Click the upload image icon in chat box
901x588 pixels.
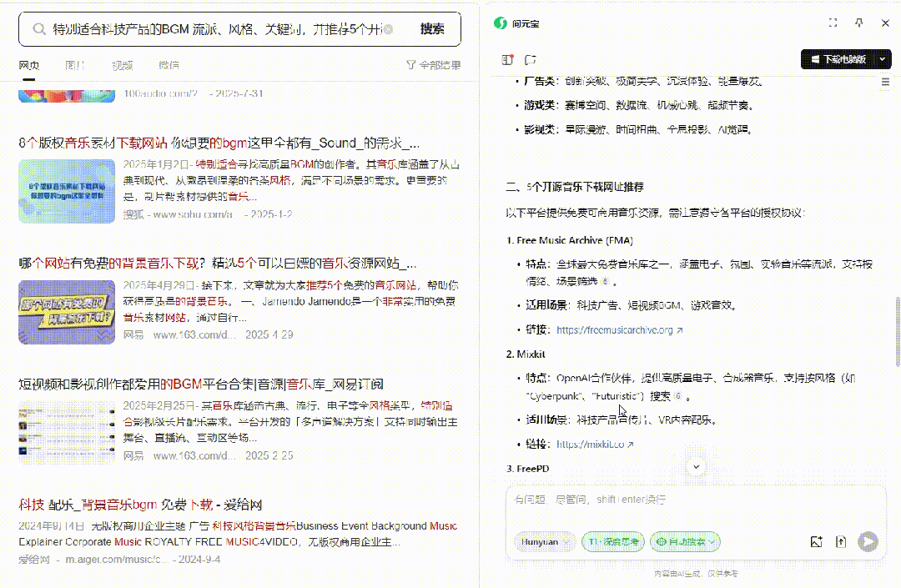816,542
